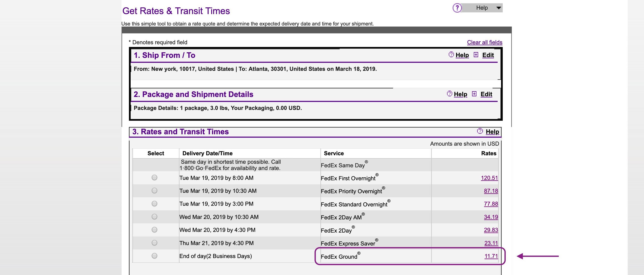Click Edit link in Package Details
644x275 pixels.
coord(486,94)
